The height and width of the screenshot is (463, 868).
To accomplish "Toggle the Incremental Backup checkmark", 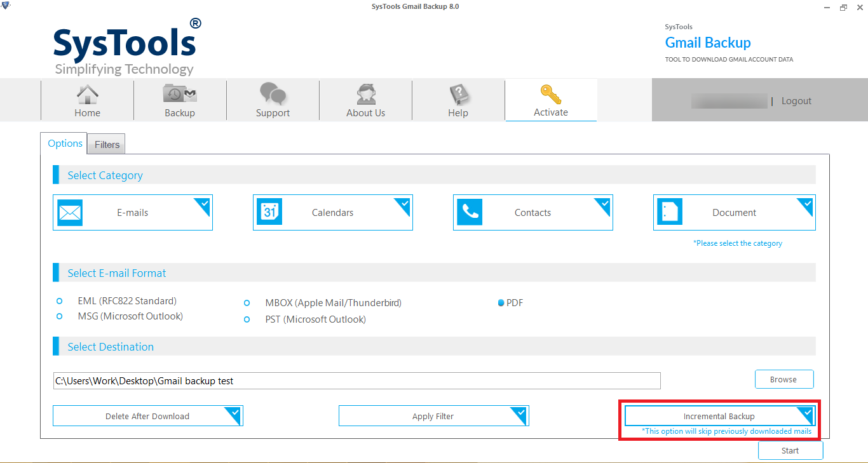I will coord(806,415).
